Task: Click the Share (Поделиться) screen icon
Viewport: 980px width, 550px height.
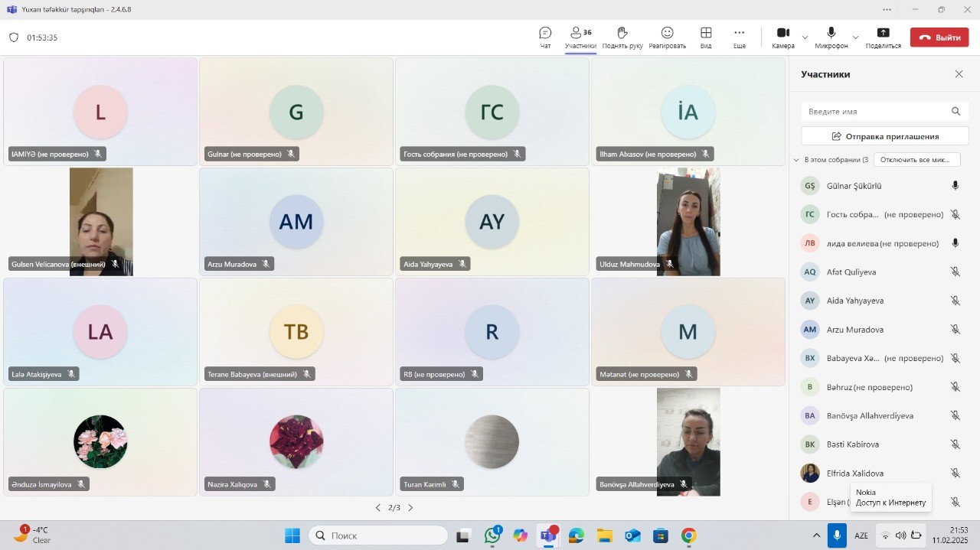Action: 883,37
